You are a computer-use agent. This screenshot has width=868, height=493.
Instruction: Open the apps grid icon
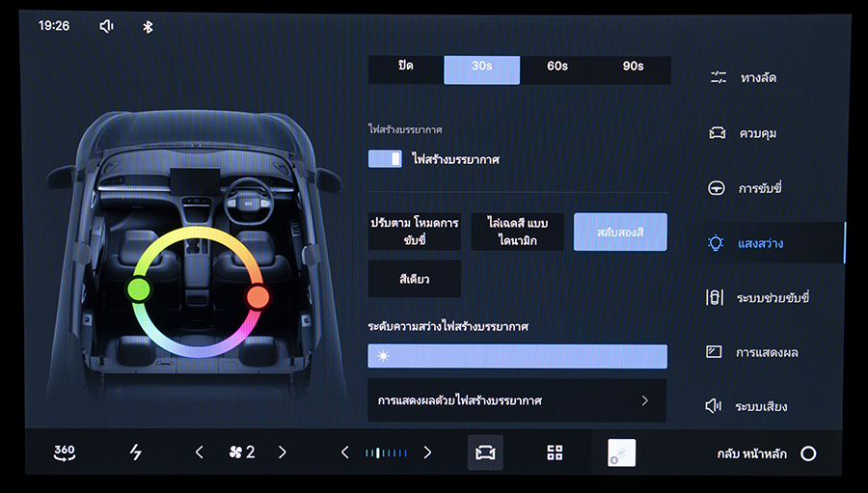555,452
